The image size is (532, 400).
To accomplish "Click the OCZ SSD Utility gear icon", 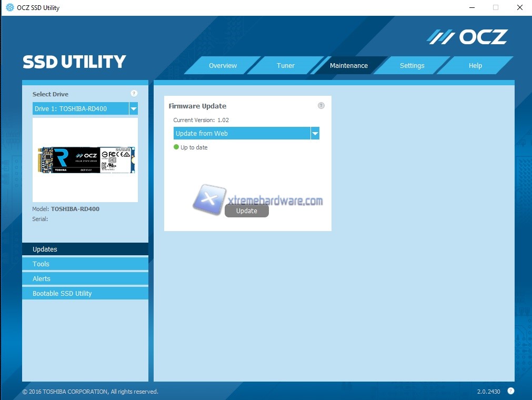I will (x=9, y=7).
